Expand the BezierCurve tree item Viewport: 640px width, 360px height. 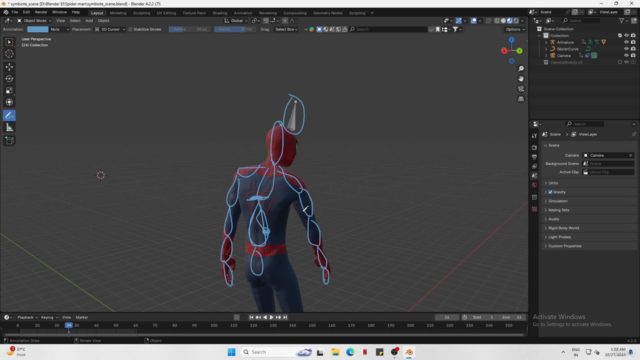[546, 49]
